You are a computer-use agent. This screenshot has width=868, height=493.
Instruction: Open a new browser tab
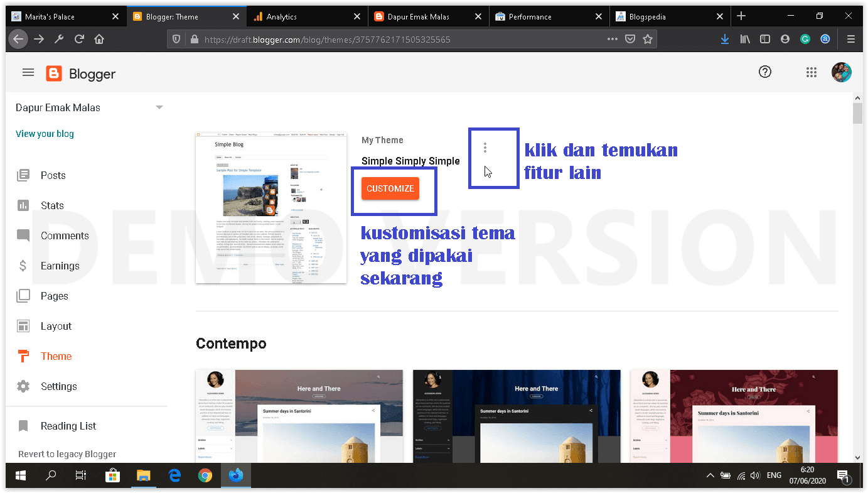tap(741, 16)
